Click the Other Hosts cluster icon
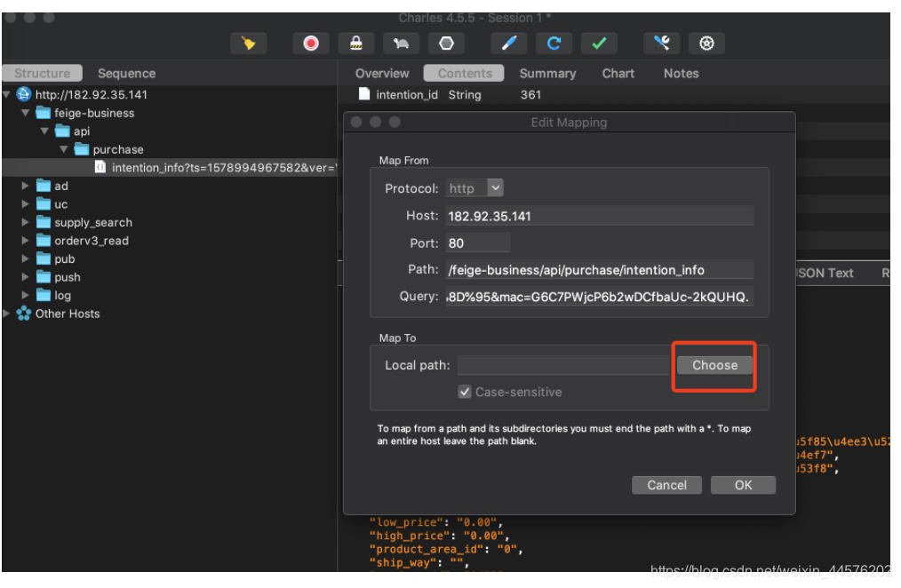 24,314
